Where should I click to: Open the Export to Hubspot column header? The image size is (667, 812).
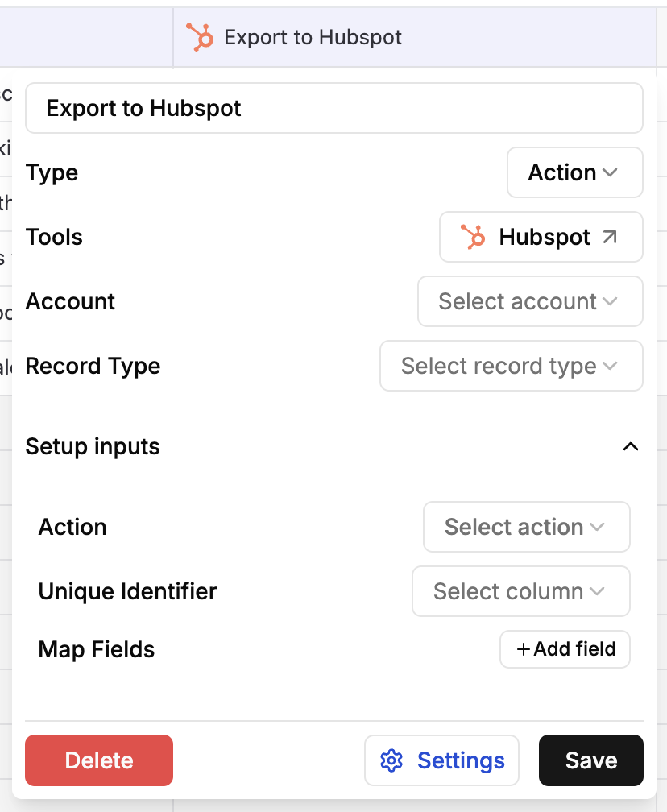pos(414,37)
